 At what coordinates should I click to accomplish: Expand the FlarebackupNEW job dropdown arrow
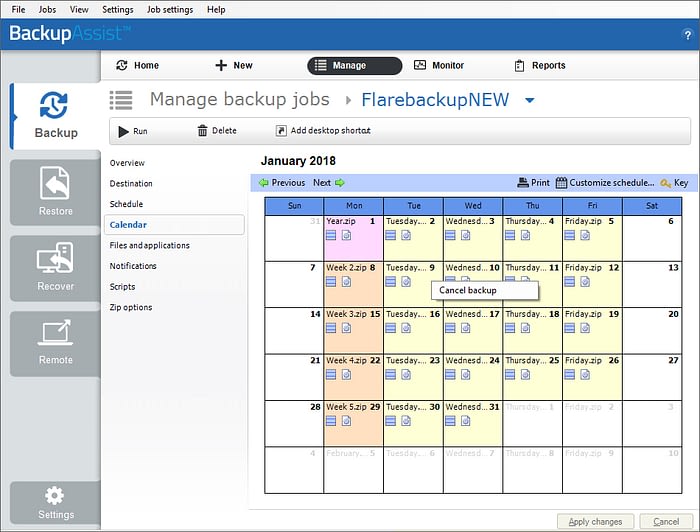click(x=529, y=100)
